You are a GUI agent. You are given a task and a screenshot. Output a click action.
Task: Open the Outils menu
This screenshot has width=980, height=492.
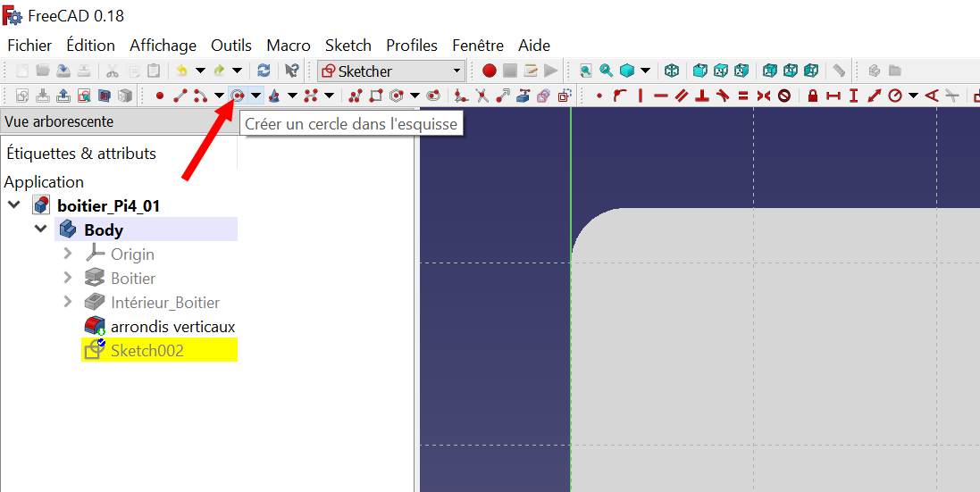click(231, 46)
